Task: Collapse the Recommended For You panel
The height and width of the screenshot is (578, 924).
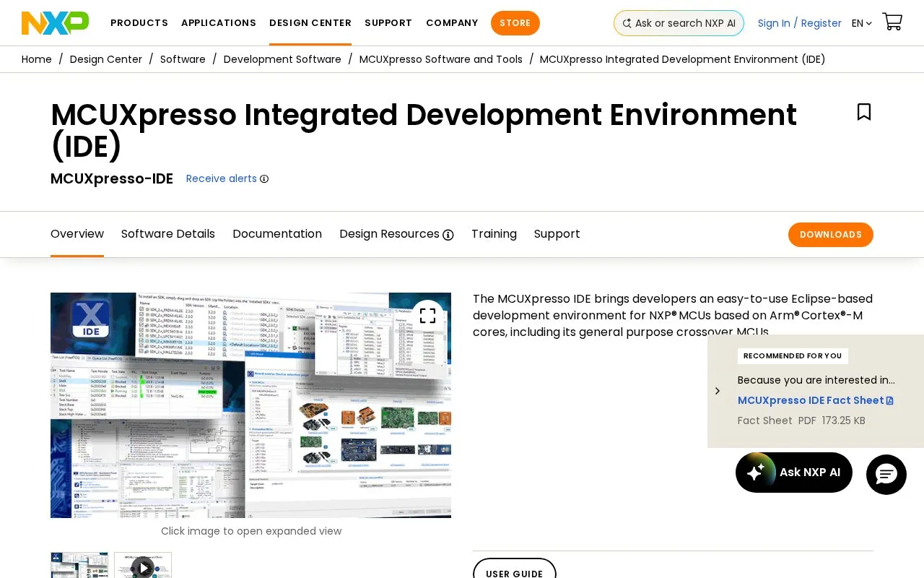Action: pos(717,391)
